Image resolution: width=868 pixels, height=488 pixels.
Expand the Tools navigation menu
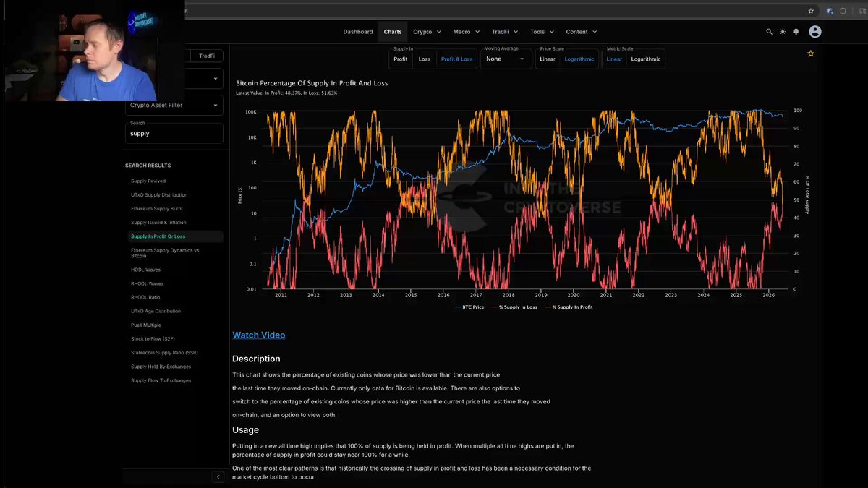(x=542, y=32)
